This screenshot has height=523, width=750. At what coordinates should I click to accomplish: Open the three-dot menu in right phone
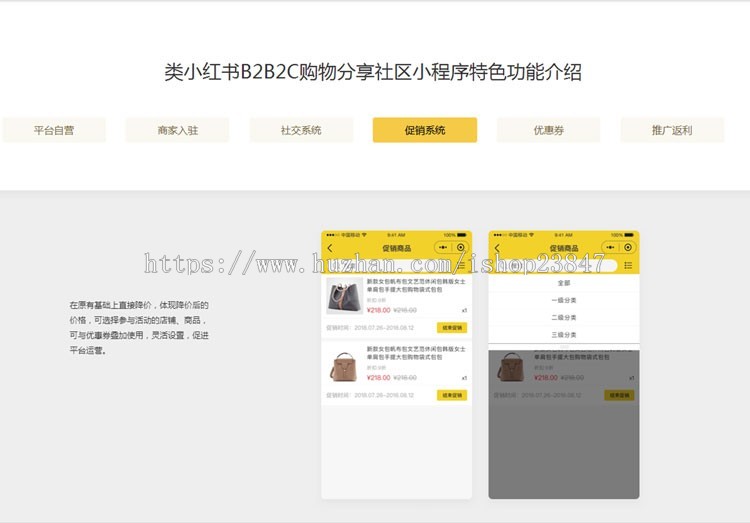610,247
